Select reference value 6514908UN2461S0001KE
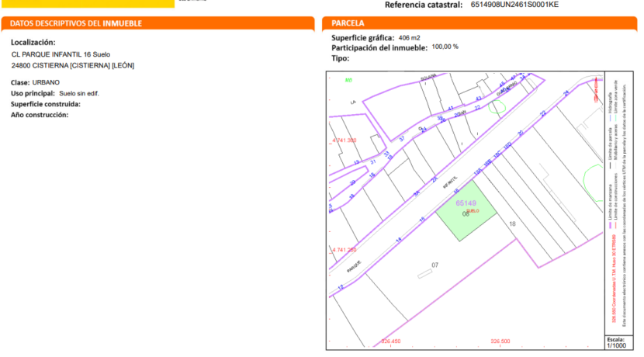Screen dimensions: 644x357 point(514,5)
